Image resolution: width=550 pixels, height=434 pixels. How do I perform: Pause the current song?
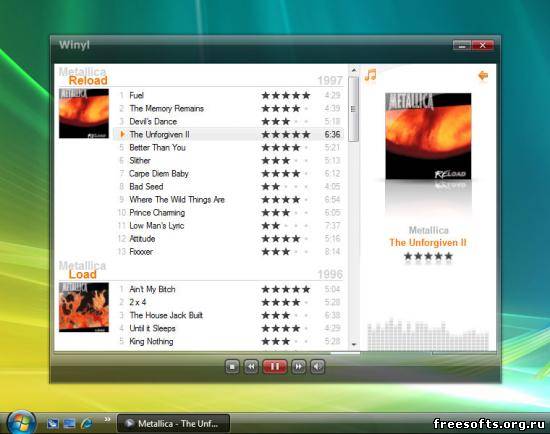[x=275, y=367]
